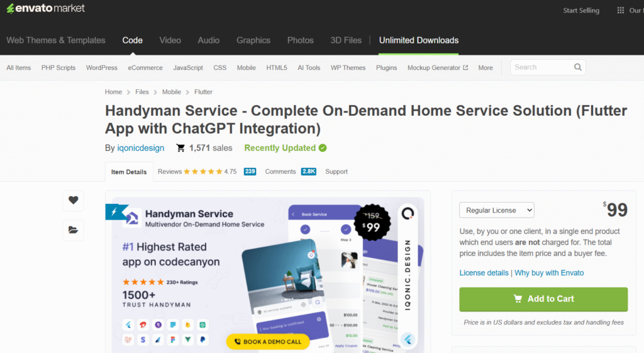
Task: Click the apps grid icon near Start Selling
Action: 620,10
